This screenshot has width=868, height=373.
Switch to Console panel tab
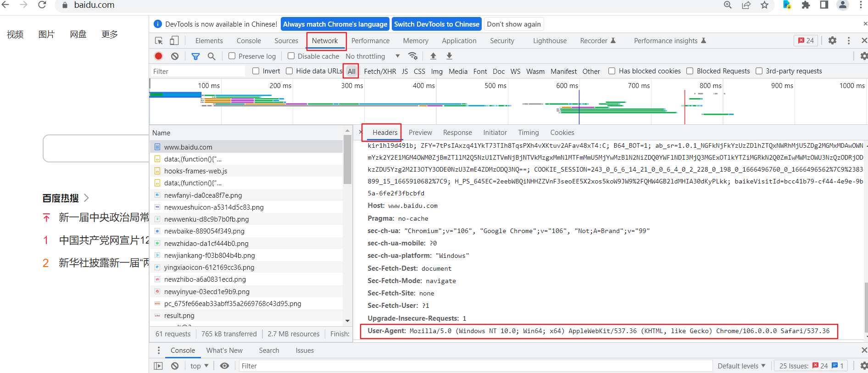(x=249, y=41)
